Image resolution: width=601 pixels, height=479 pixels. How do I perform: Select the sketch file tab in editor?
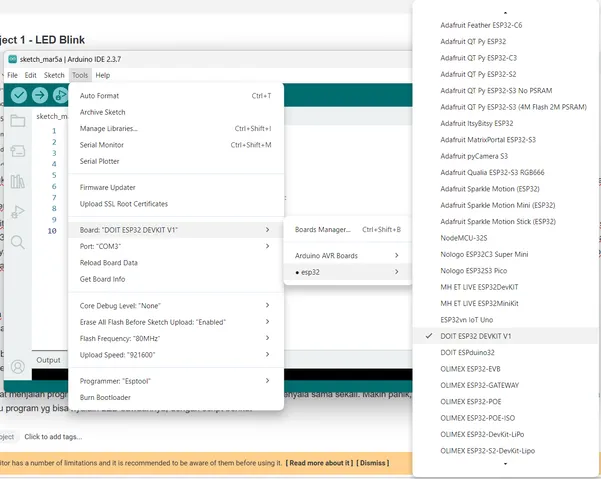pos(52,116)
